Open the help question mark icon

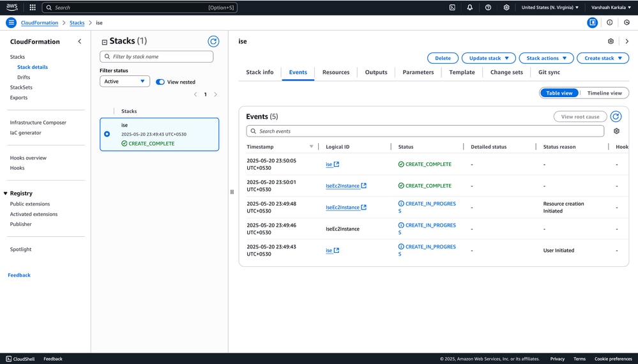[488, 8]
